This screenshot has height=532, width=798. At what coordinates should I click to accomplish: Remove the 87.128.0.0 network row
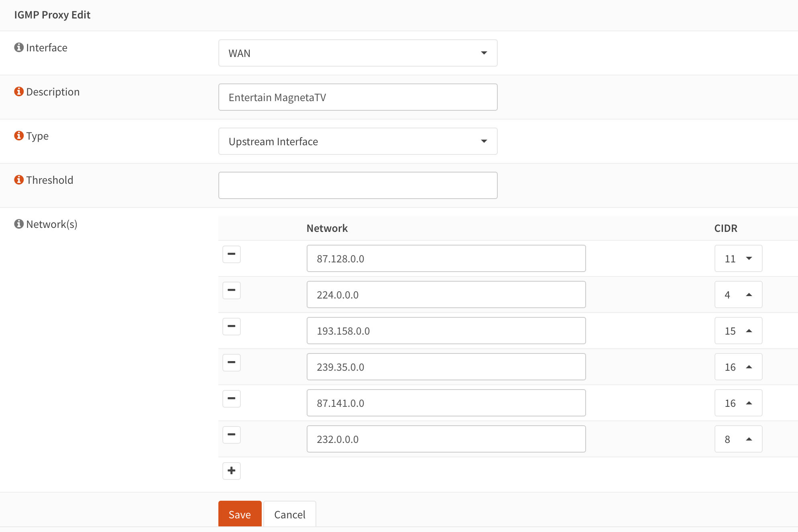coord(232,254)
